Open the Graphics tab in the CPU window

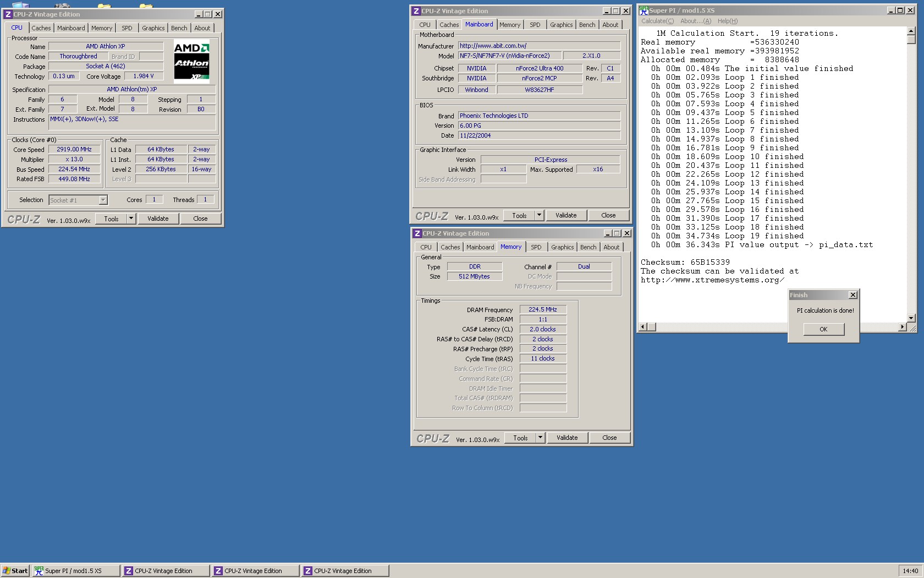coord(153,28)
